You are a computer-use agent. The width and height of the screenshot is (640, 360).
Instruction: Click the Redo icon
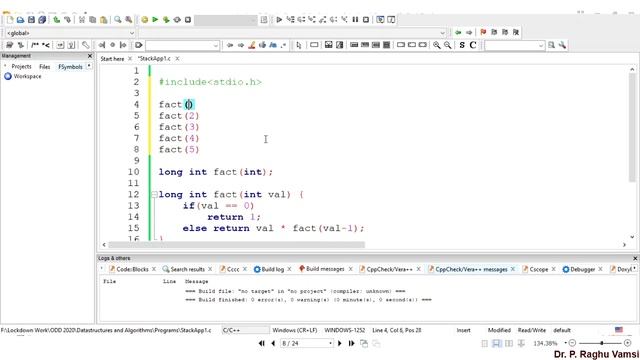[67, 20]
